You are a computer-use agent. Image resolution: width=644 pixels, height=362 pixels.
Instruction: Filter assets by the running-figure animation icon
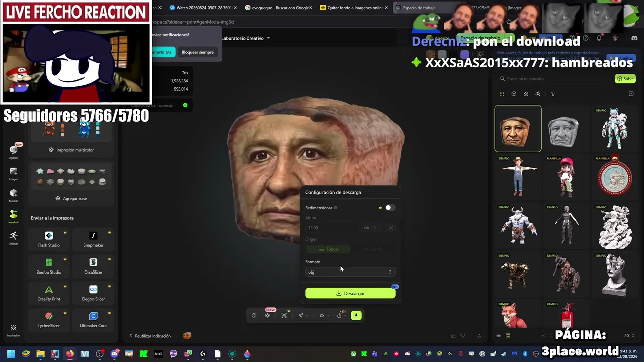coord(538,94)
